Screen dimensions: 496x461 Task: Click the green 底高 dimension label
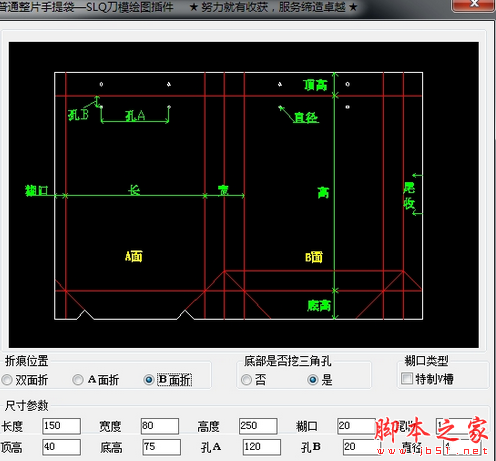tap(319, 305)
